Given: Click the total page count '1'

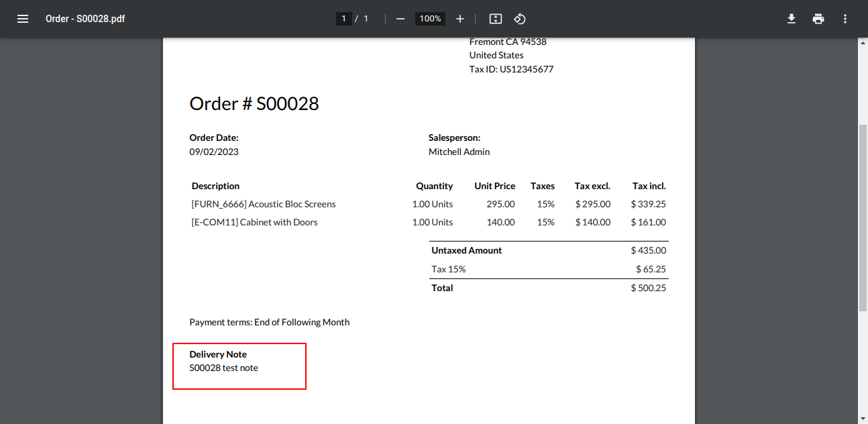Looking at the screenshot, I should (366, 19).
